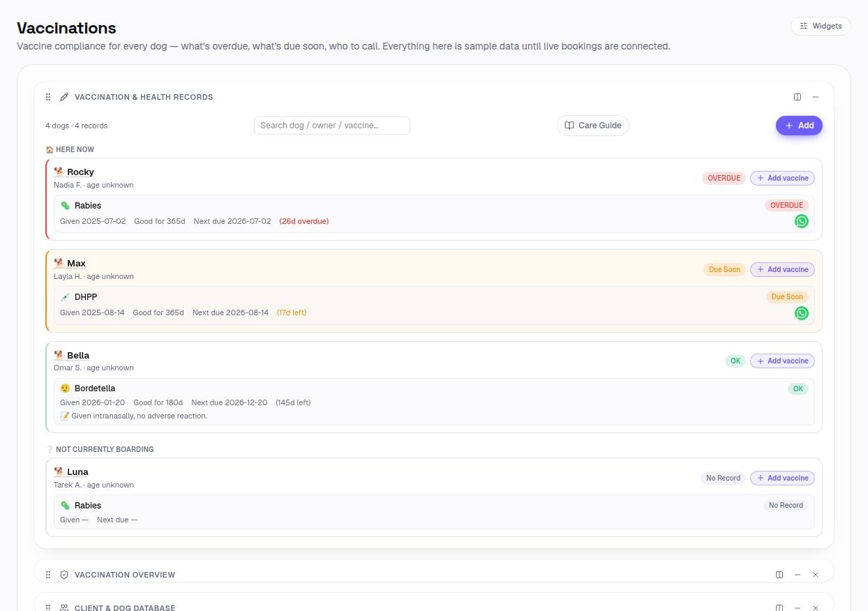
Task: Expand the Vaccination Overview widget via minus icon
Action: coord(798,575)
